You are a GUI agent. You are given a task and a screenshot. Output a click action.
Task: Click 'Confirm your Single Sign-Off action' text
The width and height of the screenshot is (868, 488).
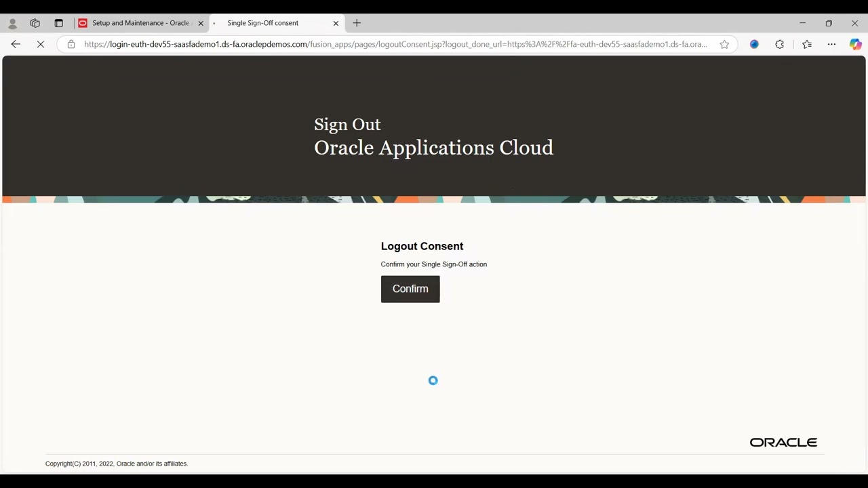tap(434, 264)
